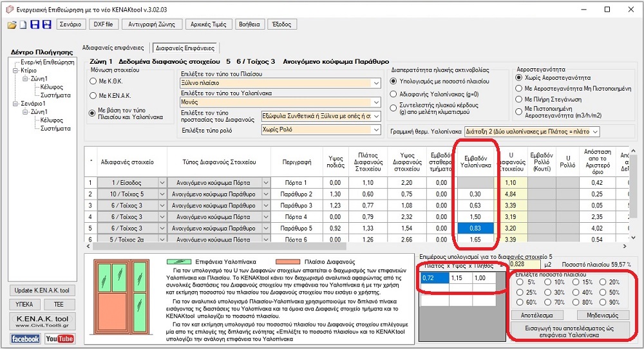Select Κέλυφος under Κτίριο Ζώνη1
Image resolution: width=644 pixels, height=349 pixels.
point(52,87)
